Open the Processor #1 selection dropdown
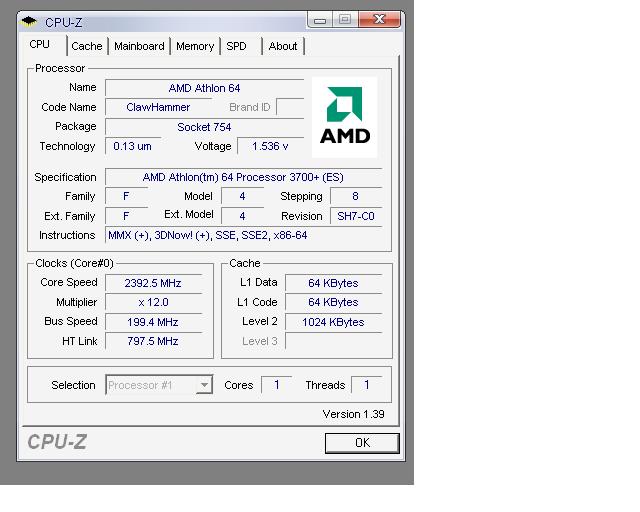 [159, 385]
